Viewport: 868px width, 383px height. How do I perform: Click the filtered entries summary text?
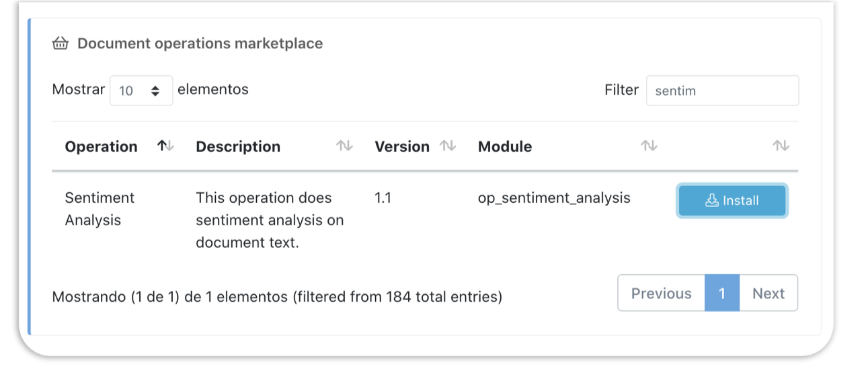277,296
